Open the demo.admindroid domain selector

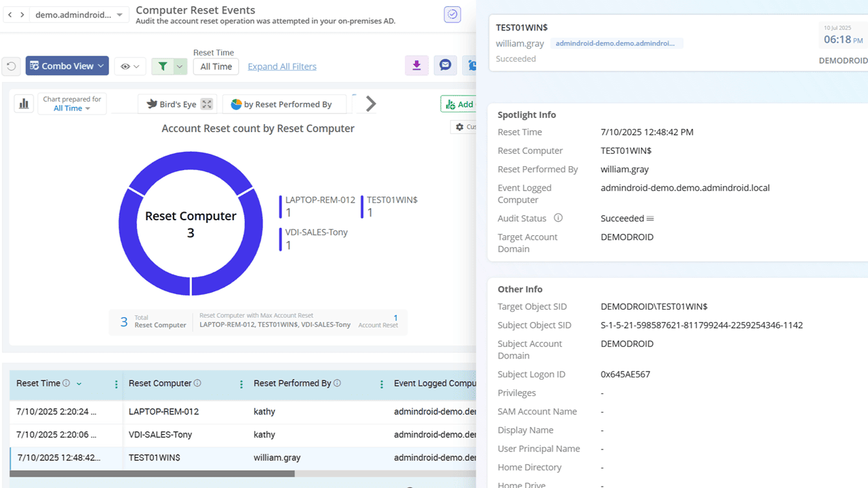[x=79, y=15]
